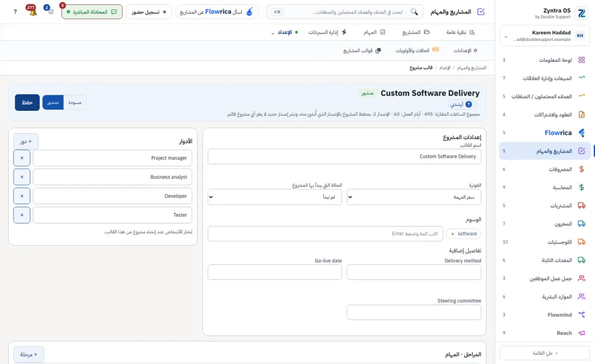Open Inventory icon in sidebar
595x364 pixels.
(x=581, y=223)
